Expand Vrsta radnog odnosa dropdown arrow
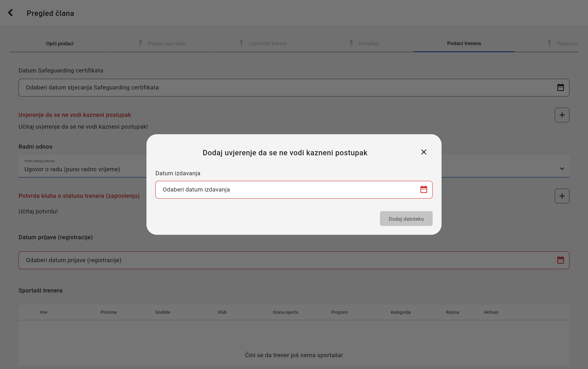 (x=562, y=169)
